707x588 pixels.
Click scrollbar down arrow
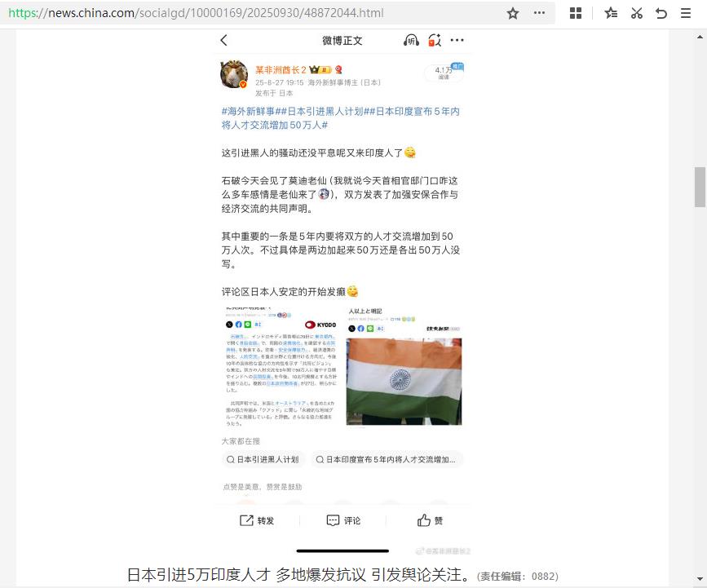click(700, 578)
